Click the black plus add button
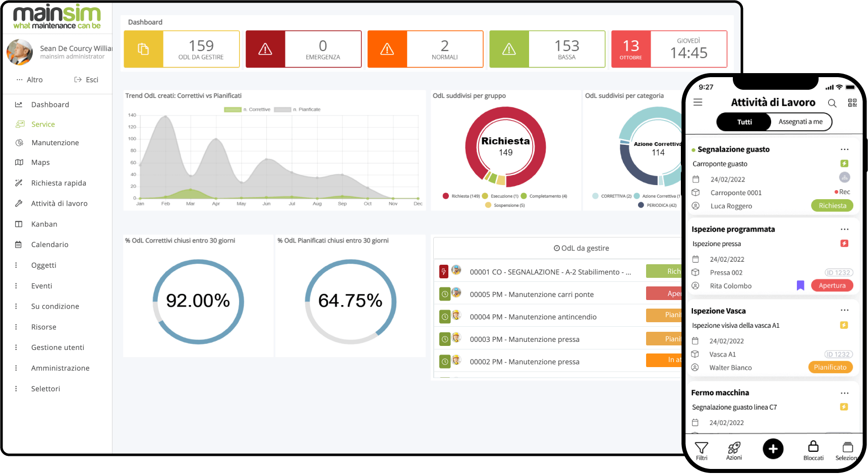This screenshot has height=475, width=868. click(x=773, y=449)
